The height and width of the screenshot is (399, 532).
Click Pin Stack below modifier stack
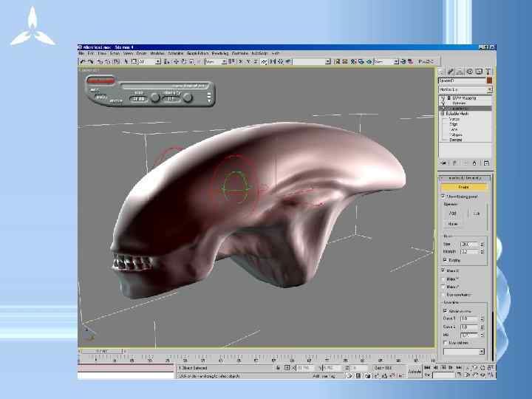click(444, 163)
